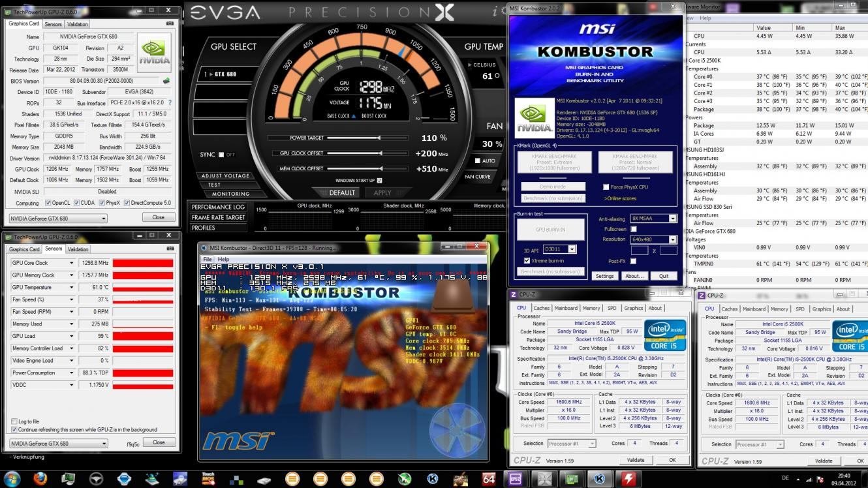The width and height of the screenshot is (868, 488).
Task: Click >Online scores link
Action: [620, 198]
